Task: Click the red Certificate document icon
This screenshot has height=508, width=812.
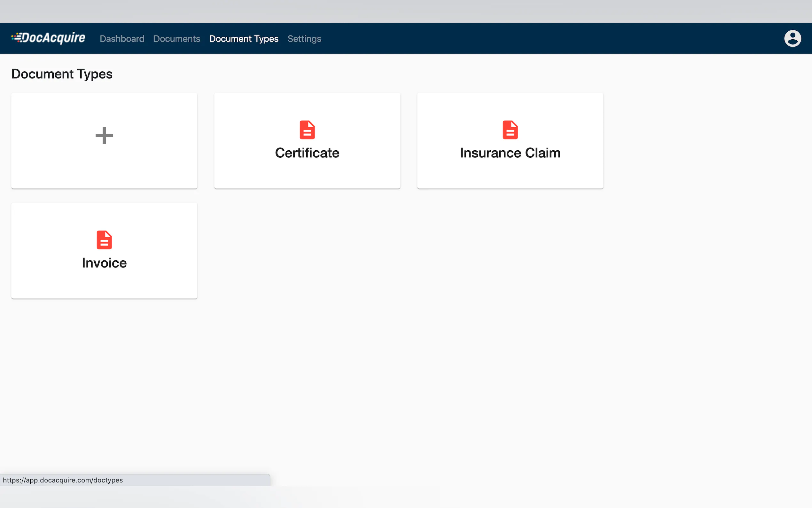Action: [x=307, y=130]
